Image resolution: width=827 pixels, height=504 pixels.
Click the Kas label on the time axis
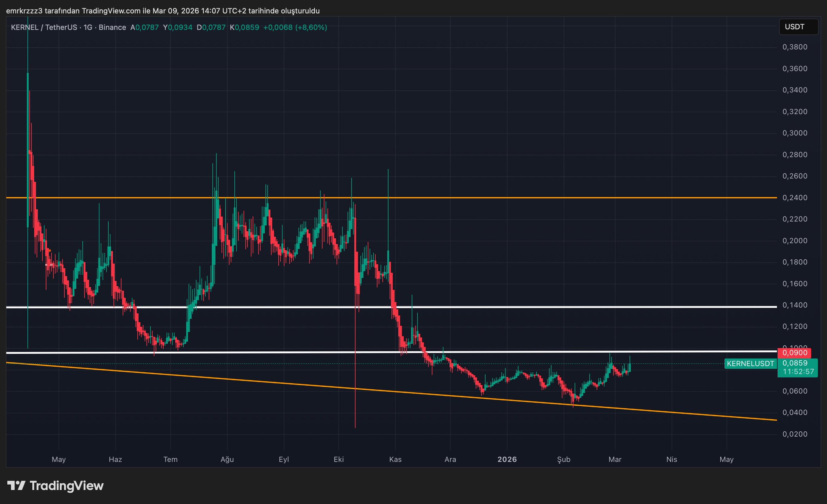[x=395, y=459]
